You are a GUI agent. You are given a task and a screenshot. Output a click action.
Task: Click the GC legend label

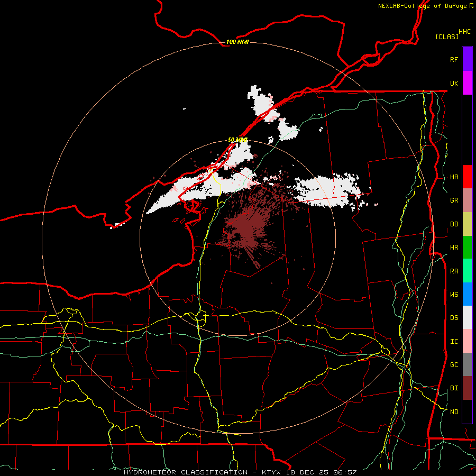tap(454, 365)
